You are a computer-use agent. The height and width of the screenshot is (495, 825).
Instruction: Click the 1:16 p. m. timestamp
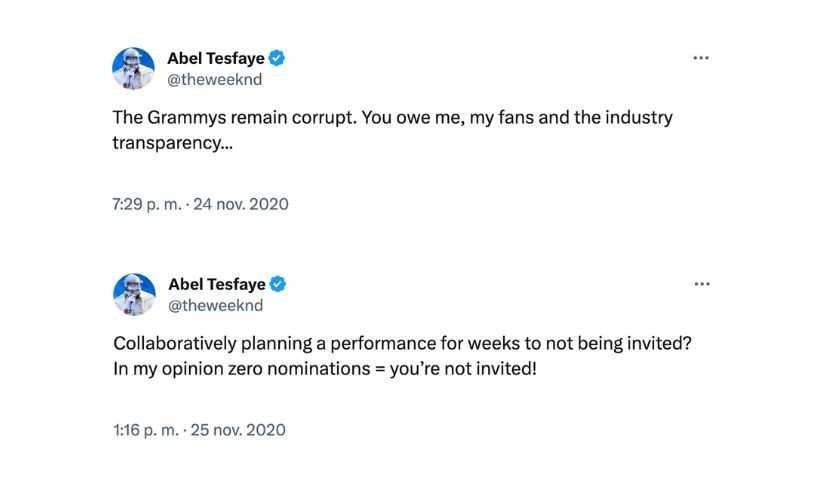147,430
